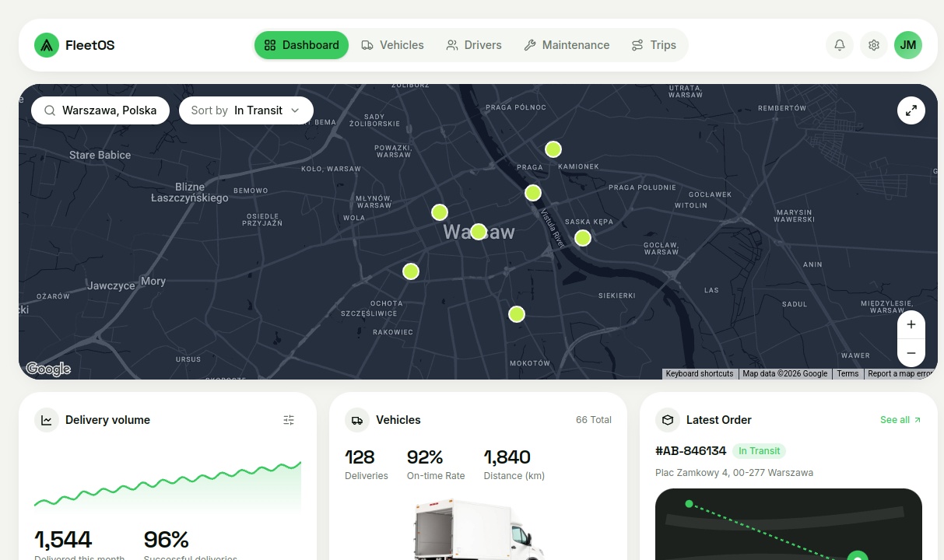Click the map search field Warszawa, Polska
The width and height of the screenshot is (944, 560).
[100, 110]
